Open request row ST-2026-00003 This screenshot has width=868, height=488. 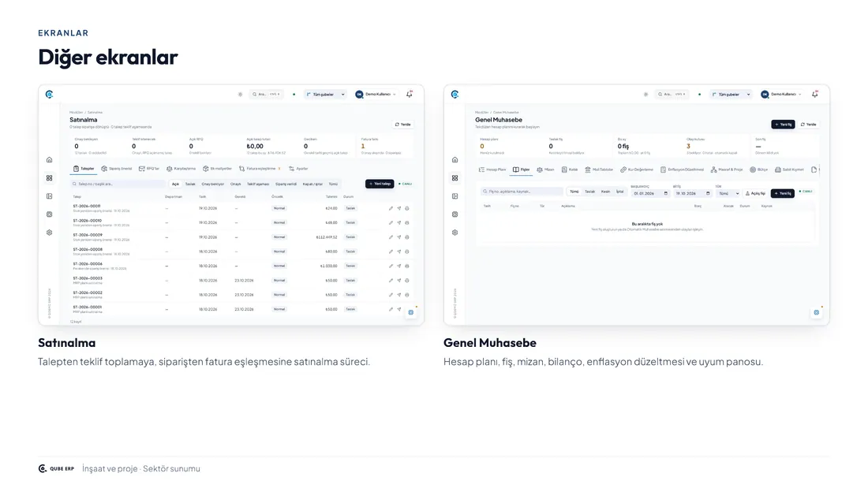pyautogui.click(x=242, y=281)
